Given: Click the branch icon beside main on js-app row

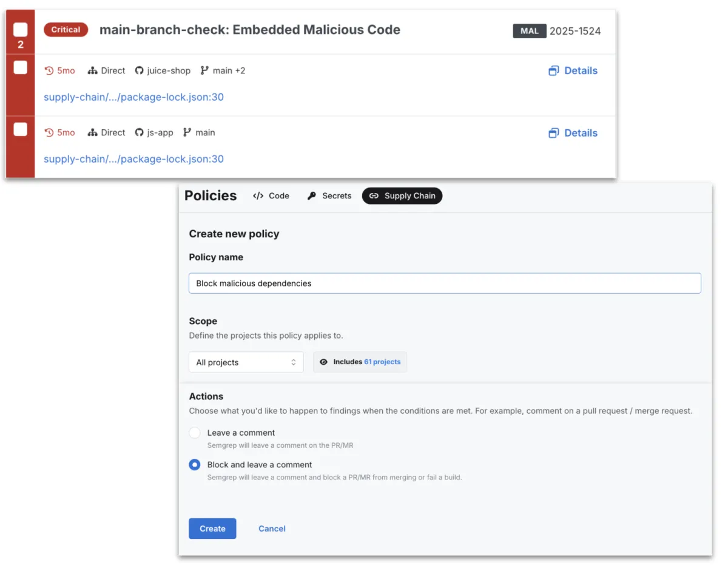Looking at the screenshot, I should pyautogui.click(x=186, y=132).
